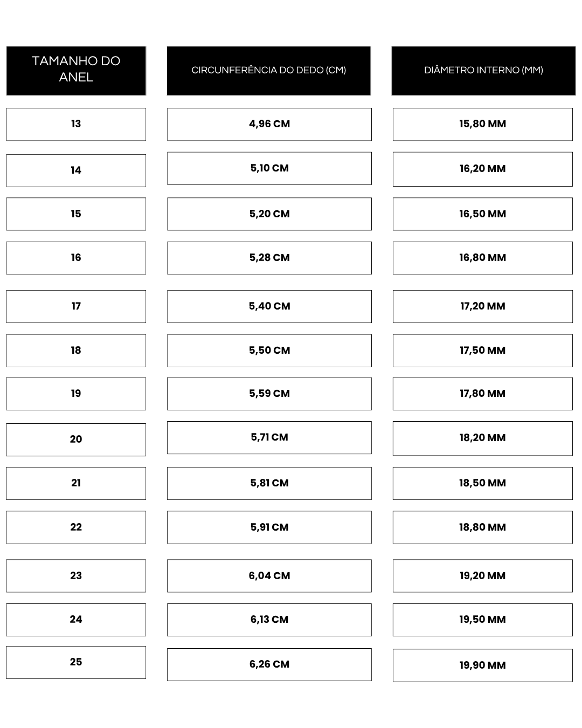Viewport: 582px width, 728px height.
Task: Click the 6,04 CM circumference cell
Action: pos(269,576)
